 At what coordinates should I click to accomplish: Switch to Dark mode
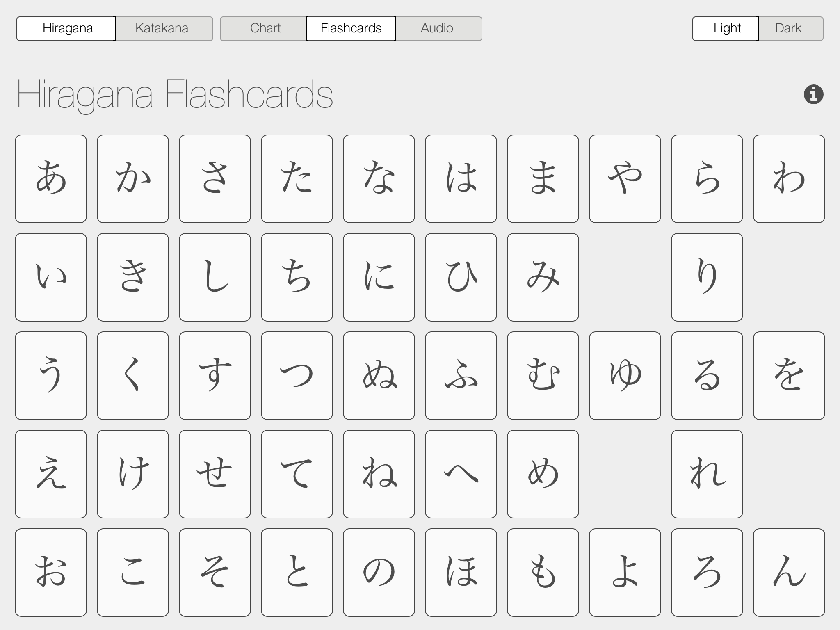coord(788,28)
